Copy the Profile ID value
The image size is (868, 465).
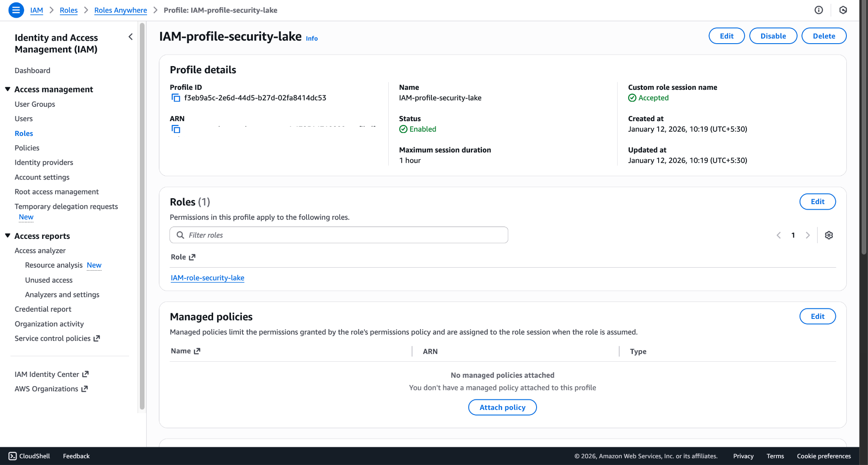[x=175, y=98]
